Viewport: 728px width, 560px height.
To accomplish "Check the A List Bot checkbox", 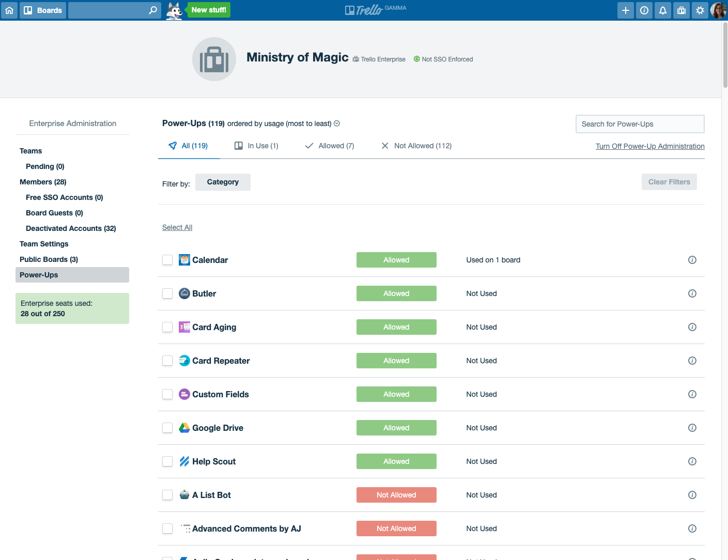I will click(x=167, y=495).
